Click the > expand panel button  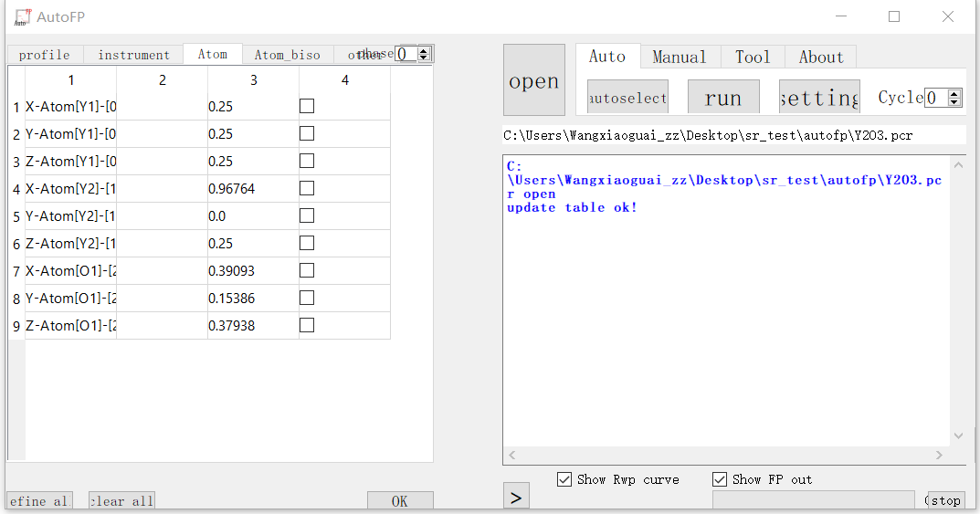click(x=516, y=498)
